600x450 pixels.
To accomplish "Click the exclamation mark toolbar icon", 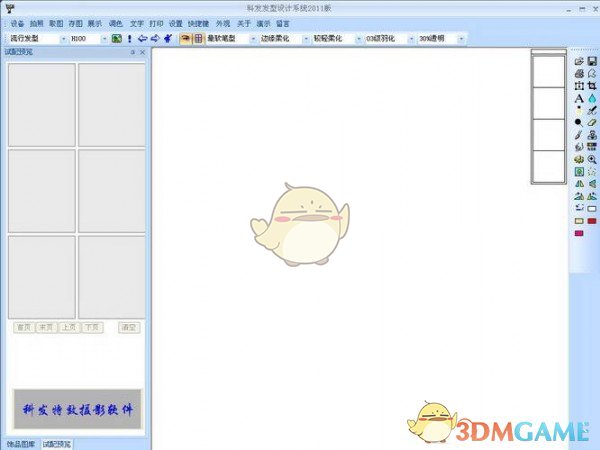I will [129, 38].
